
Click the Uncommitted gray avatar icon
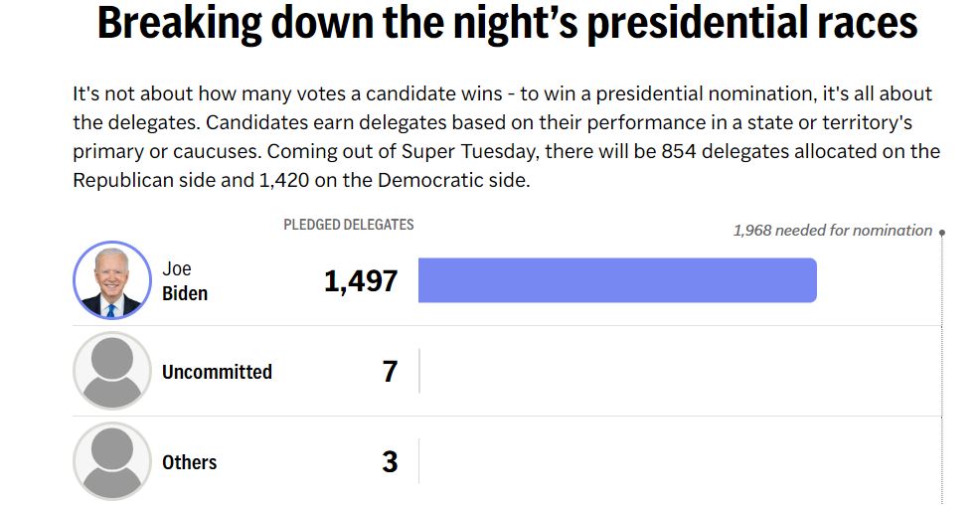112,371
